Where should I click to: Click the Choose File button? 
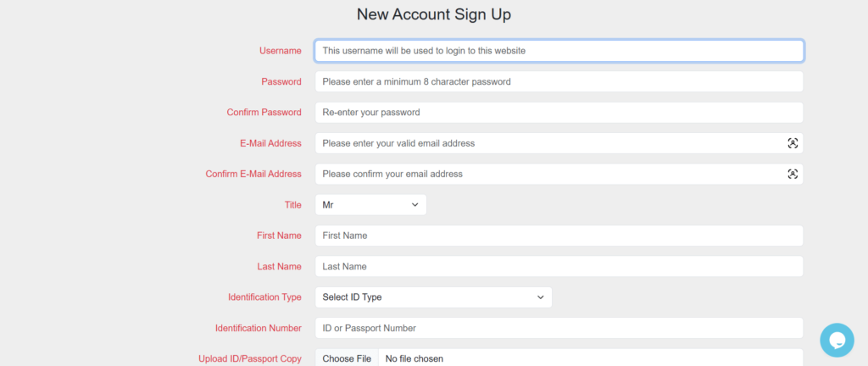347,359
